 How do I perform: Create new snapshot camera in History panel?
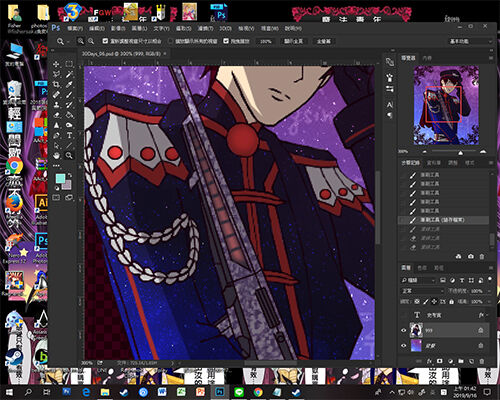click(x=471, y=256)
